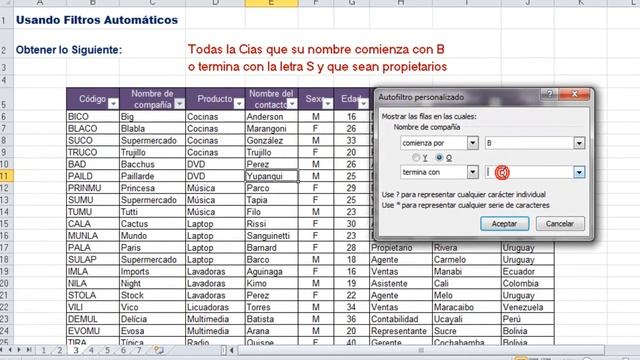
Task: Expand the second value dropdown arrow
Action: click(x=579, y=172)
